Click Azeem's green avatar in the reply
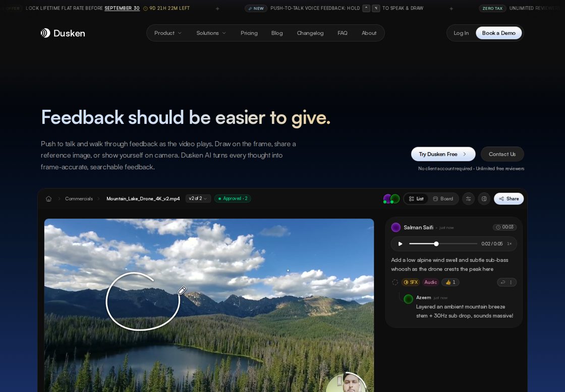565x392 pixels. pos(408,299)
